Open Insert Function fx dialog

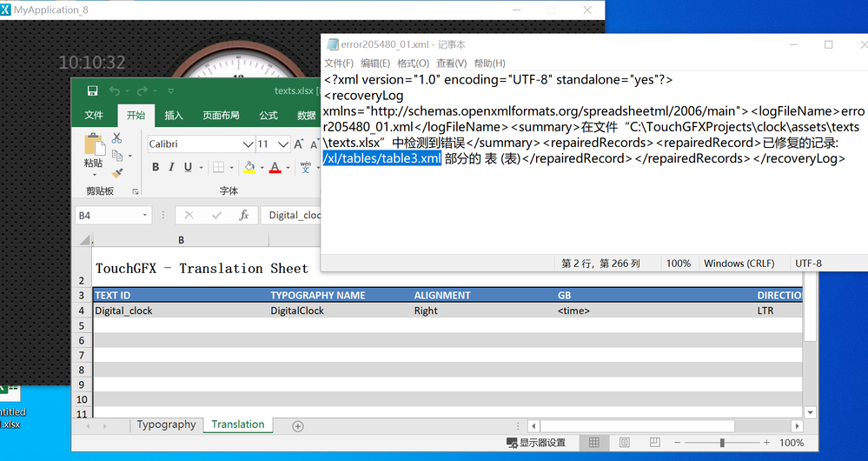[x=243, y=215]
